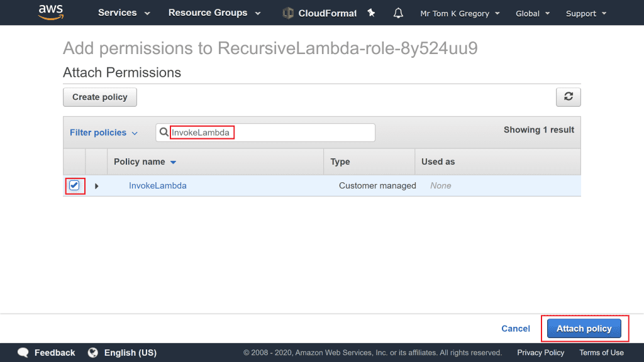644x362 pixels.
Task: Click the AWS logo home icon
Action: click(50, 11)
